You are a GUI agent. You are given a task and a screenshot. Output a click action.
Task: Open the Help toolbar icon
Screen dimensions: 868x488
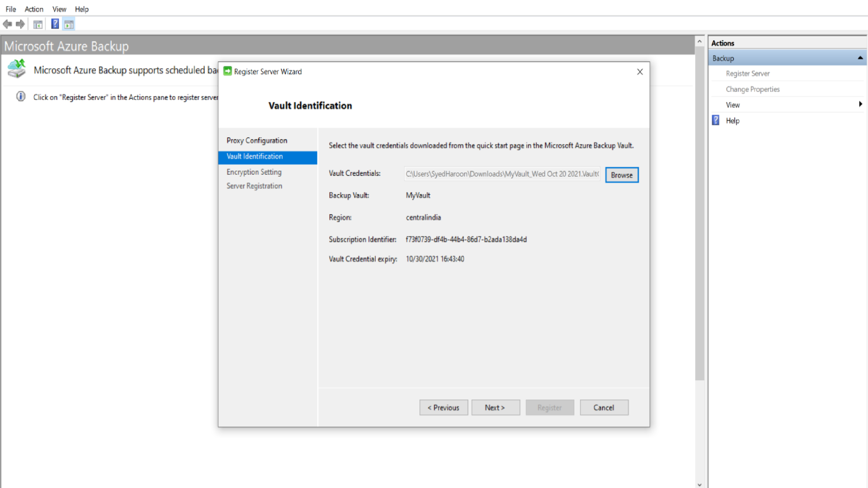pyautogui.click(x=55, y=24)
